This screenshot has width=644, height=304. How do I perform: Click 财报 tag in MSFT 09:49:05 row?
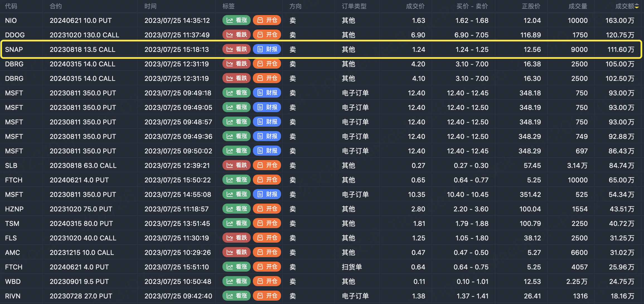[x=267, y=107]
